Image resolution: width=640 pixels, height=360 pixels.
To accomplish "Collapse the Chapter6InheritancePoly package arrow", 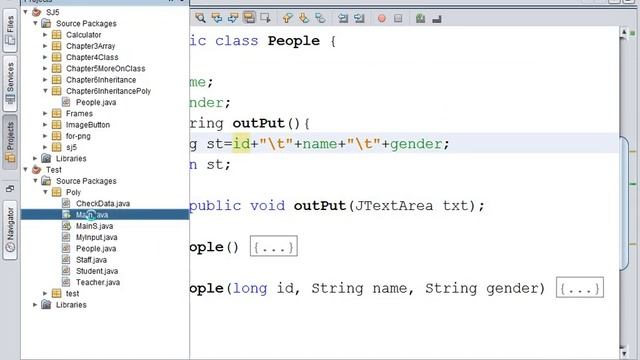I will (x=45, y=91).
